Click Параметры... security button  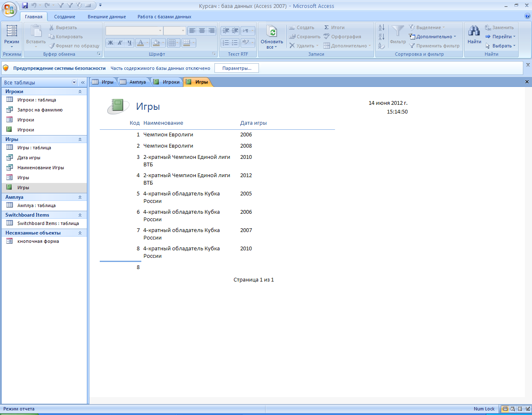(236, 68)
